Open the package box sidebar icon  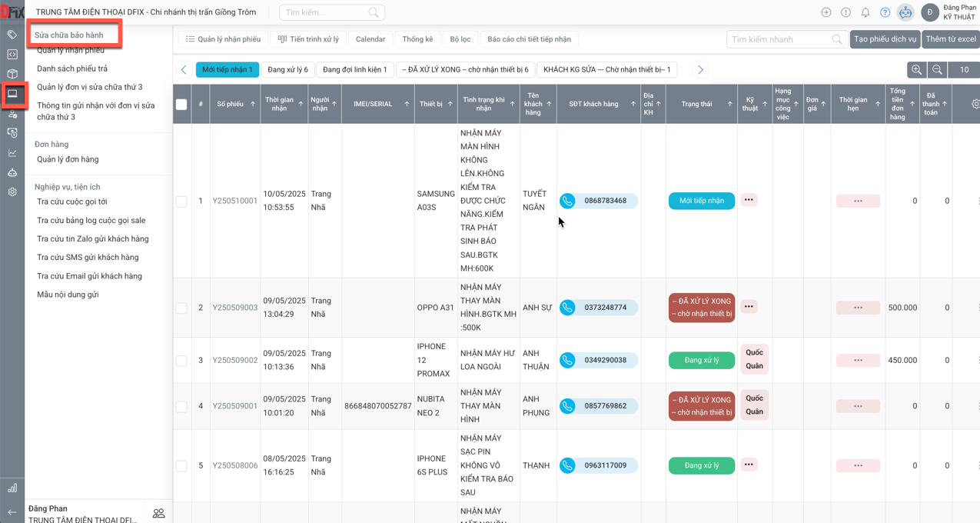[x=12, y=75]
